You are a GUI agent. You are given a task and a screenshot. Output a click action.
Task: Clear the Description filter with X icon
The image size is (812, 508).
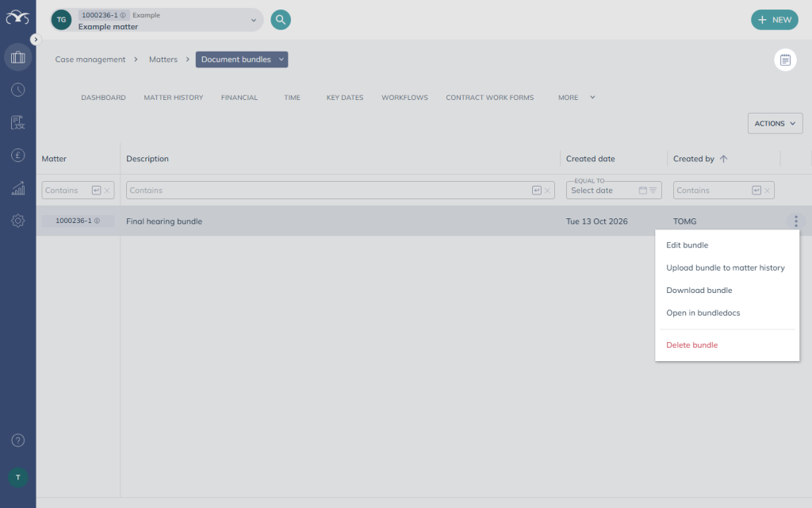coord(547,190)
